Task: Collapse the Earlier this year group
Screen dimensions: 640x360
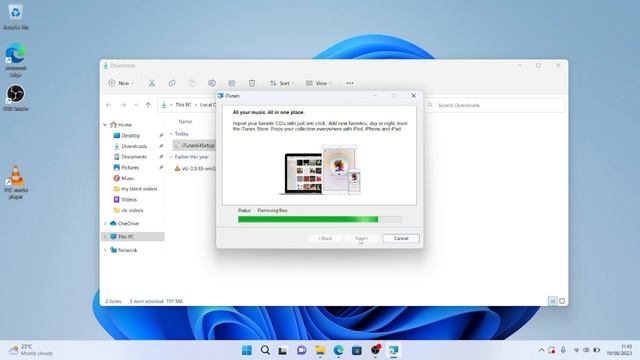Action: point(171,157)
